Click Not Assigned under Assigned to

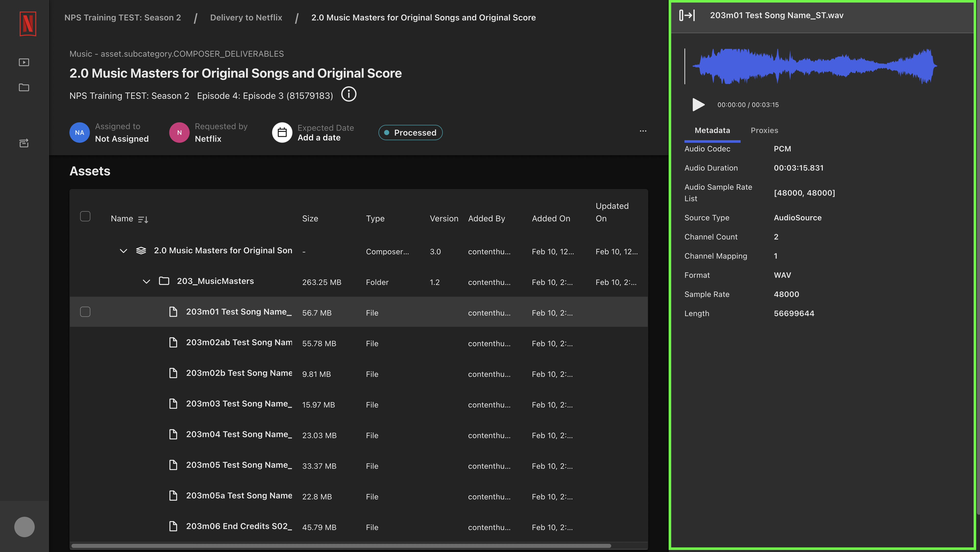point(122,139)
